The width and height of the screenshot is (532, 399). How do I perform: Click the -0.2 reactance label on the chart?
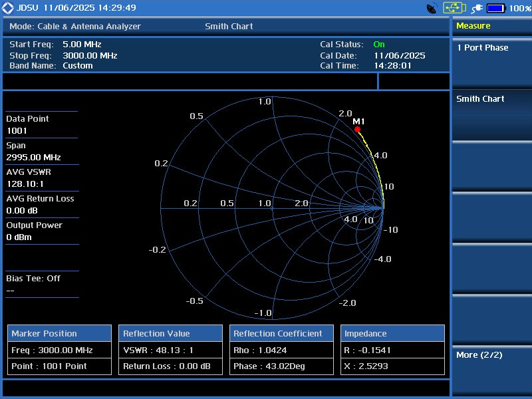point(158,250)
